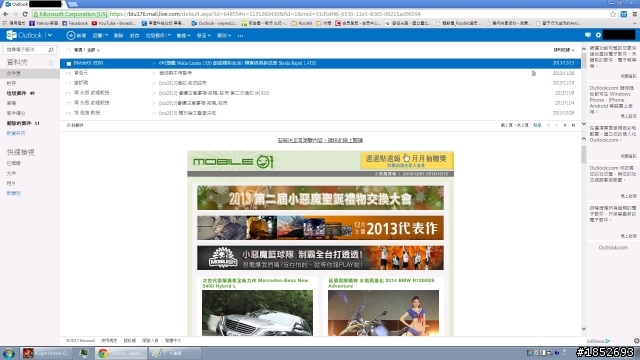
Task: Click the Chrome Outlook taskbar item
Action: 121,353
